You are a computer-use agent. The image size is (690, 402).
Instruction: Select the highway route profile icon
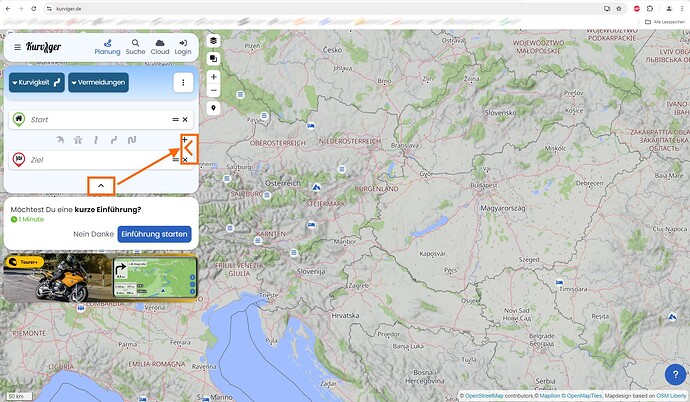click(78, 140)
